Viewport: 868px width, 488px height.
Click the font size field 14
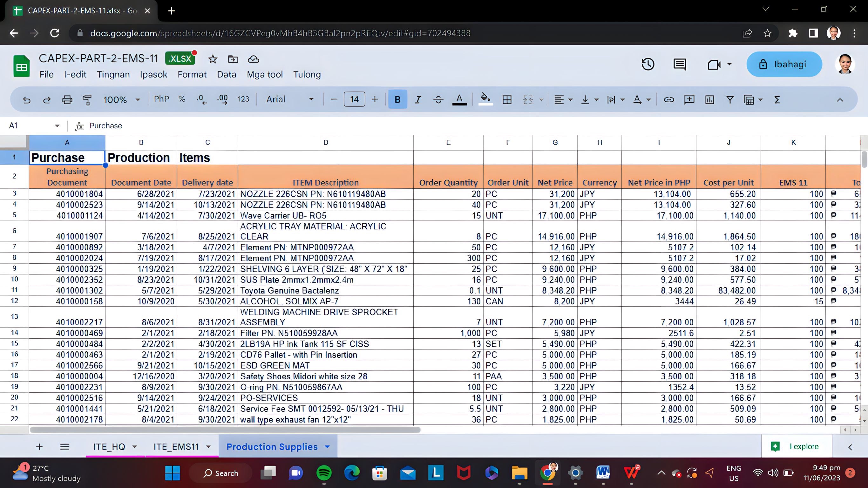click(354, 99)
